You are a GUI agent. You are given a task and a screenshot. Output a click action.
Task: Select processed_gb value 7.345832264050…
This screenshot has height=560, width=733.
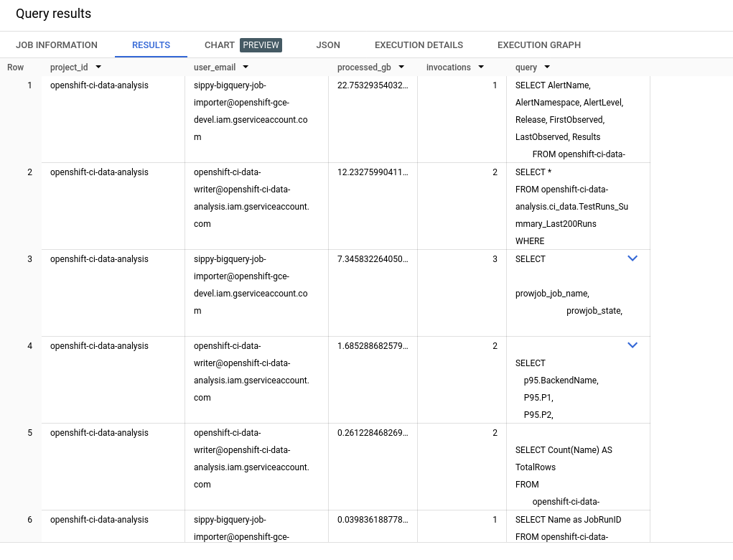373,259
